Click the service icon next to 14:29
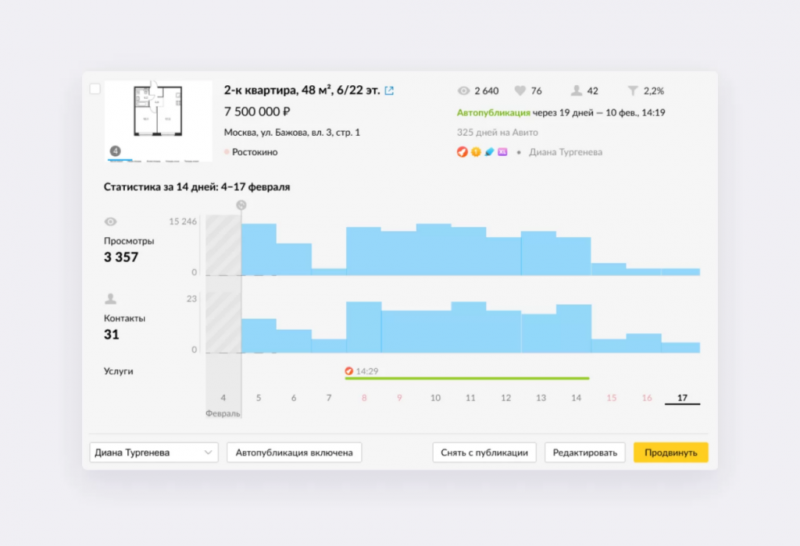The height and width of the screenshot is (546, 800). (349, 371)
